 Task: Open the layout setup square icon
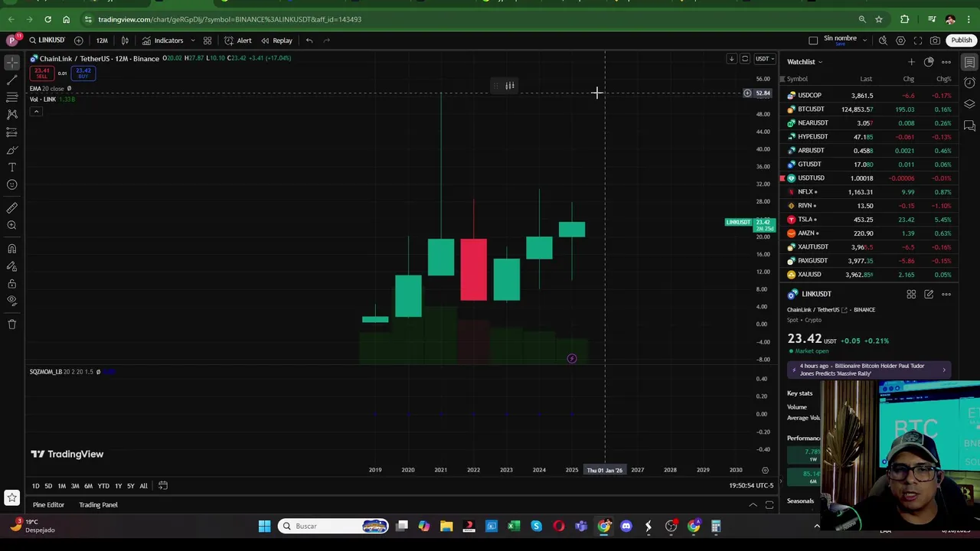(x=813, y=40)
